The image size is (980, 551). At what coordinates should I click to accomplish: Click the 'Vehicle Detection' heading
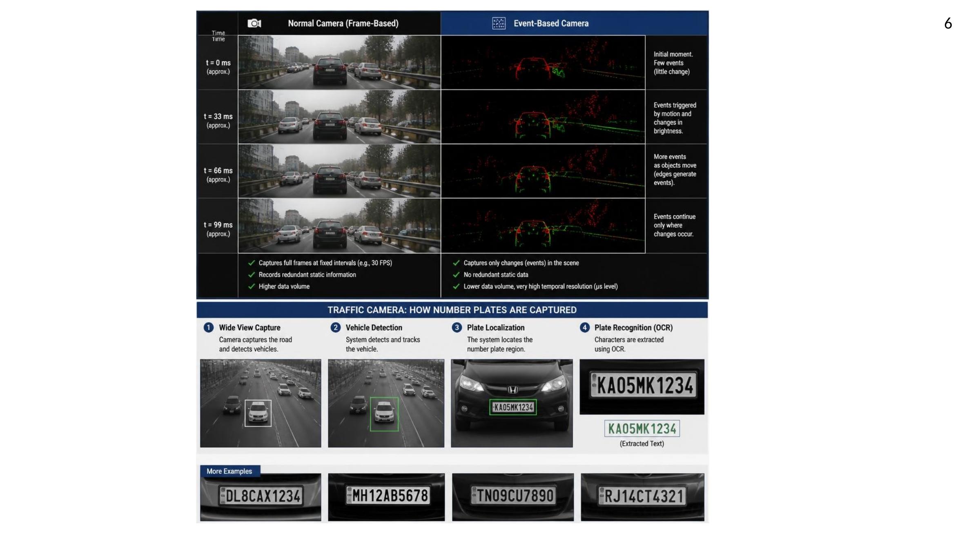374,327
